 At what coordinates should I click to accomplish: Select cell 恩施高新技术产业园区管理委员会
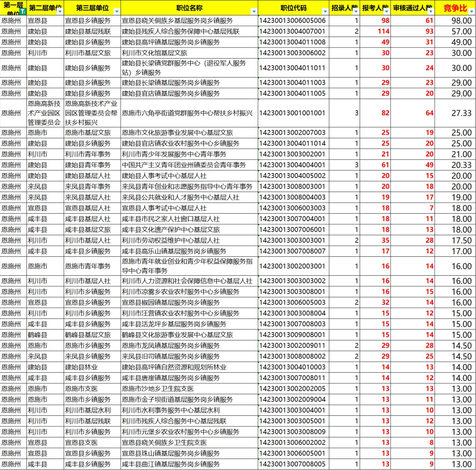click(x=45, y=113)
